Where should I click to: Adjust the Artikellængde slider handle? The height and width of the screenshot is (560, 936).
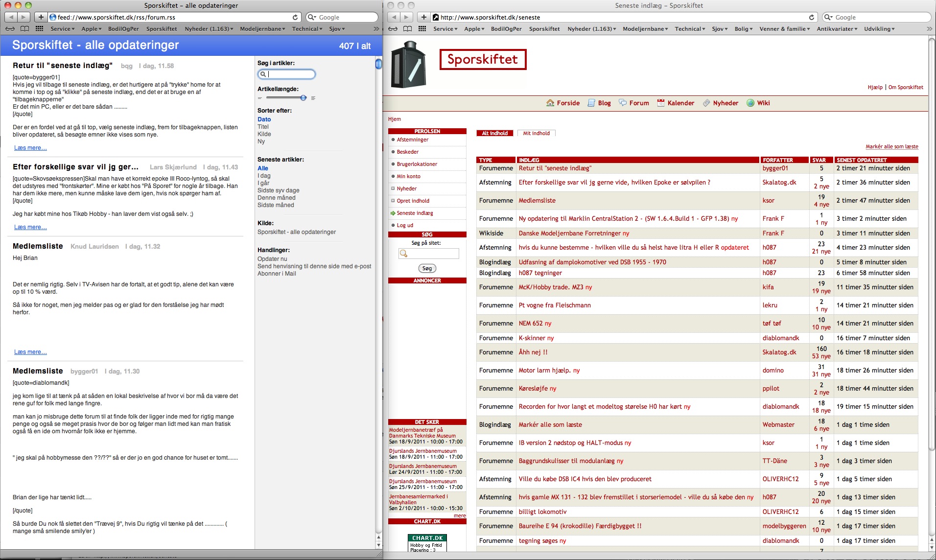coord(304,98)
